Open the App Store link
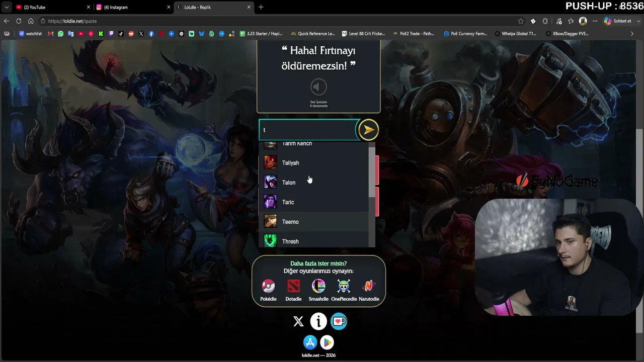This screenshot has height=362, width=644. pyautogui.click(x=310, y=342)
